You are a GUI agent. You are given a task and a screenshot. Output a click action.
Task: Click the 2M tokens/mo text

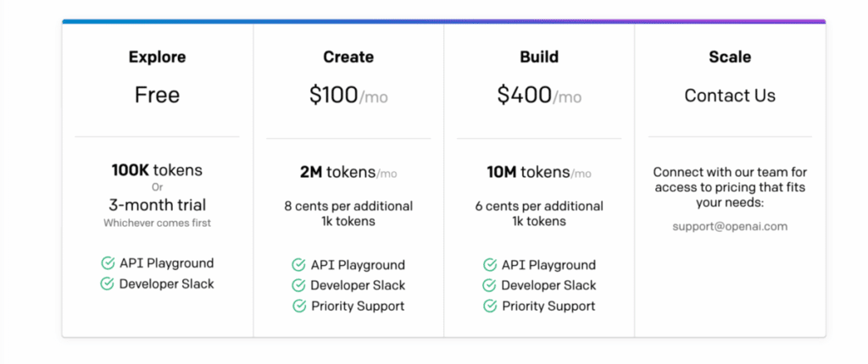pos(348,172)
